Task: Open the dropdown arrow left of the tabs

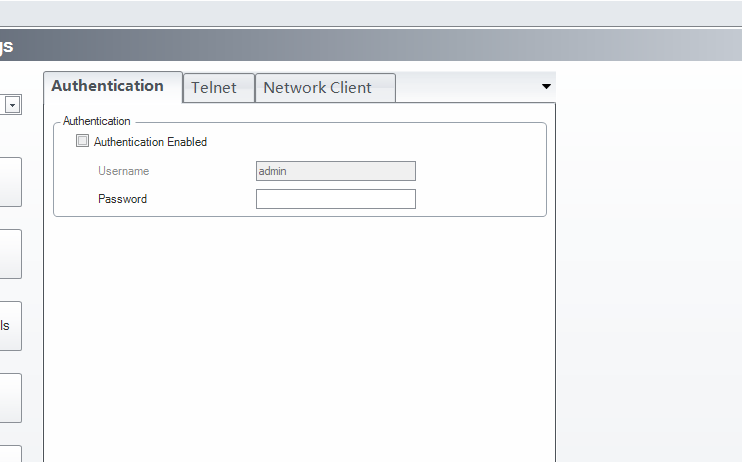Action: 13,105
